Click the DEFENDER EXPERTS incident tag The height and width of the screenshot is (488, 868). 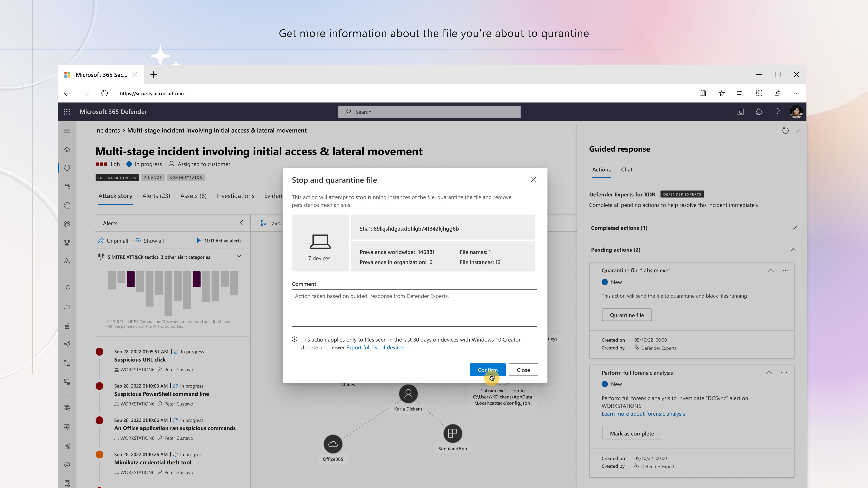pos(117,178)
